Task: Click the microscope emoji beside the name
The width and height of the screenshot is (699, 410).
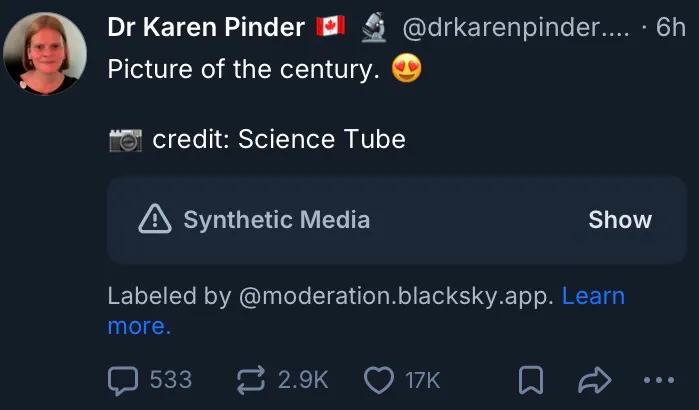Action: coord(374,29)
